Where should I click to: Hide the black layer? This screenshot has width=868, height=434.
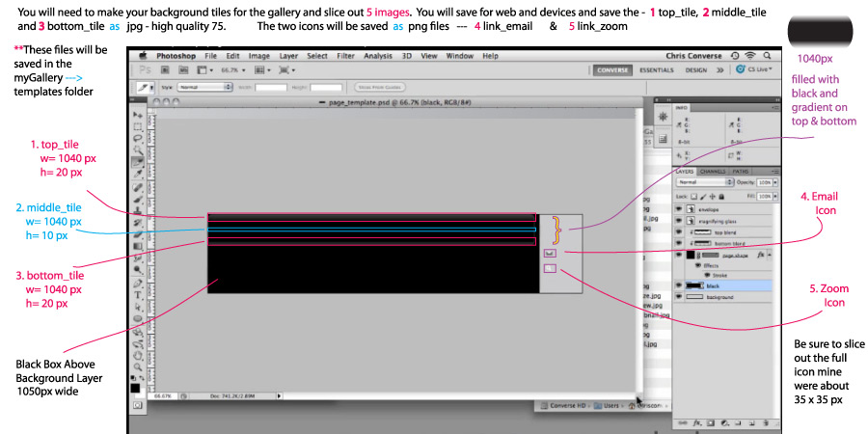pyautogui.click(x=679, y=285)
